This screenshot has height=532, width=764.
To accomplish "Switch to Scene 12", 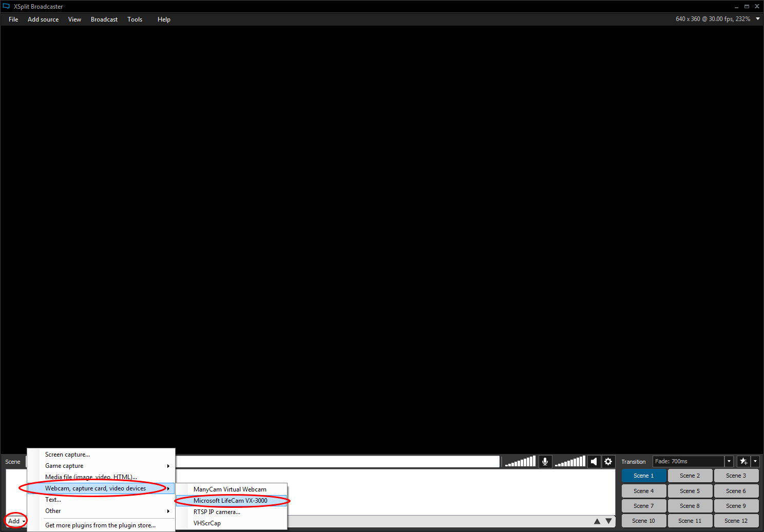I will (x=736, y=521).
